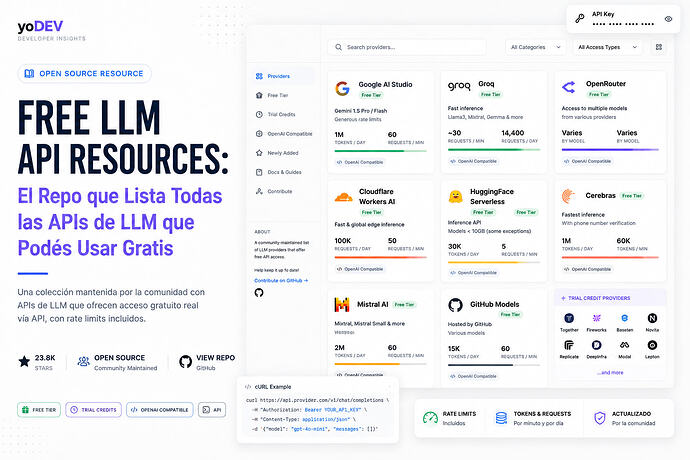The width and height of the screenshot is (690, 460).
Task: Click the View Repo GitHub button
Action: point(207,362)
